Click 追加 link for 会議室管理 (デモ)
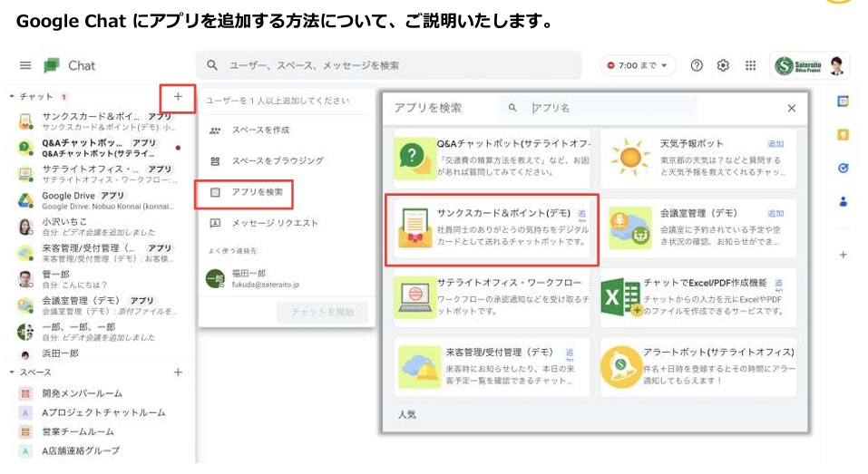868x474 pixels. pos(775,214)
